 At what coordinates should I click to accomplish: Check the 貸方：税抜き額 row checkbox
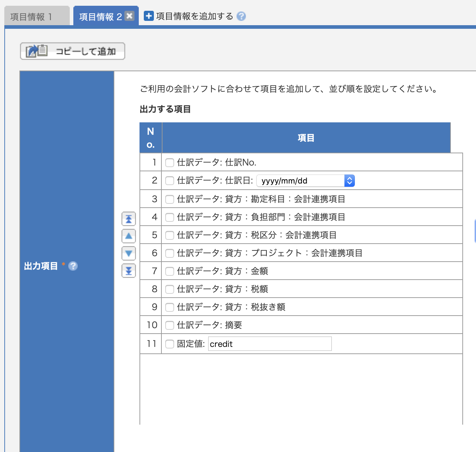click(x=170, y=307)
